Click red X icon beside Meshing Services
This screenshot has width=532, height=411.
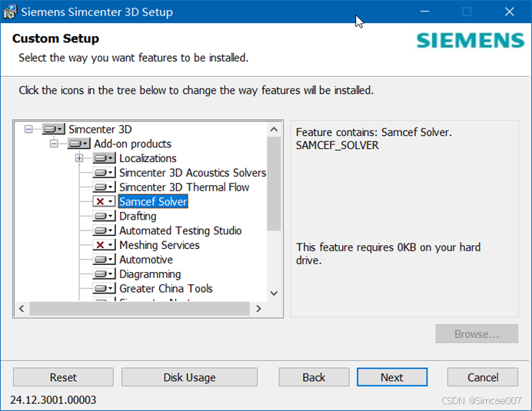click(x=104, y=245)
